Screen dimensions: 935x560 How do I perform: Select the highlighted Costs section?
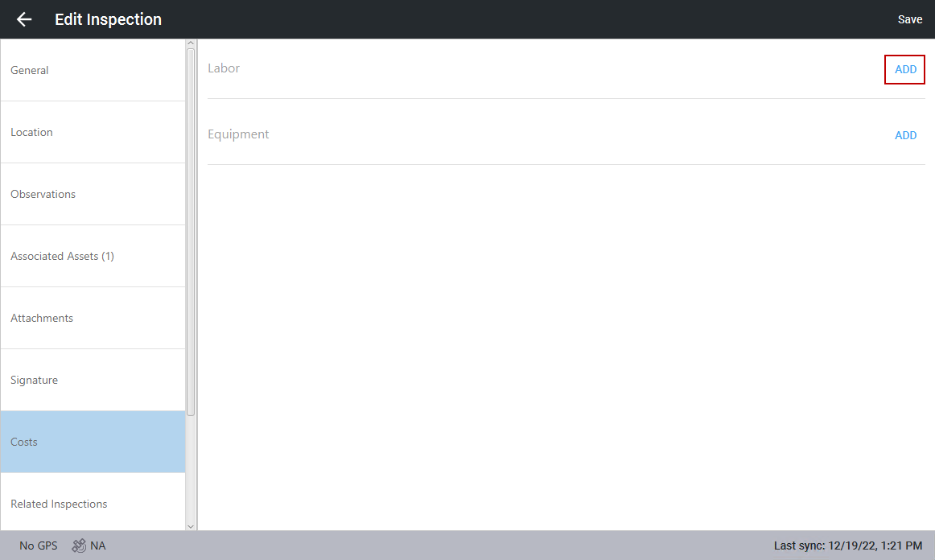tap(93, 442)
